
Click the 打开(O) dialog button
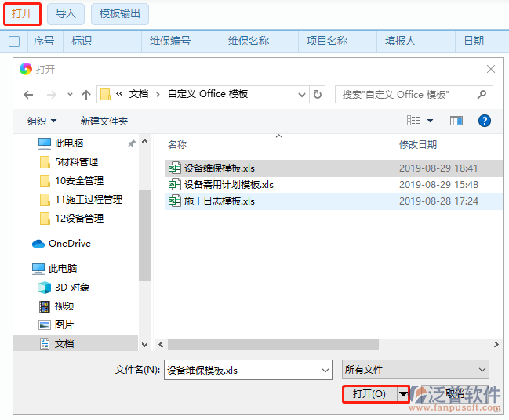coord(369,394)
